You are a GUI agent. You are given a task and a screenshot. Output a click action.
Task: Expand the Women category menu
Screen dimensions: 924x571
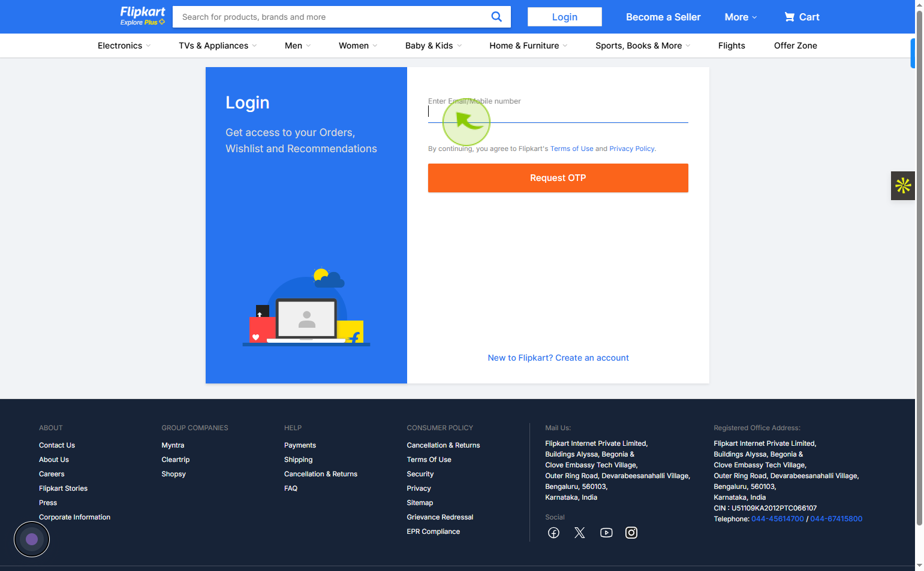coord(358,46)
